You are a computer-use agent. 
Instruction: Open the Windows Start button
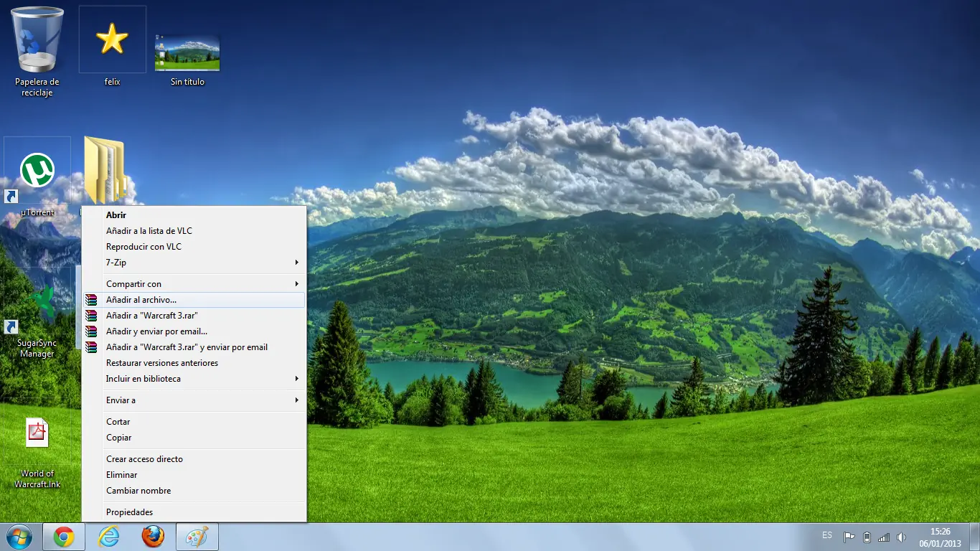19,537
